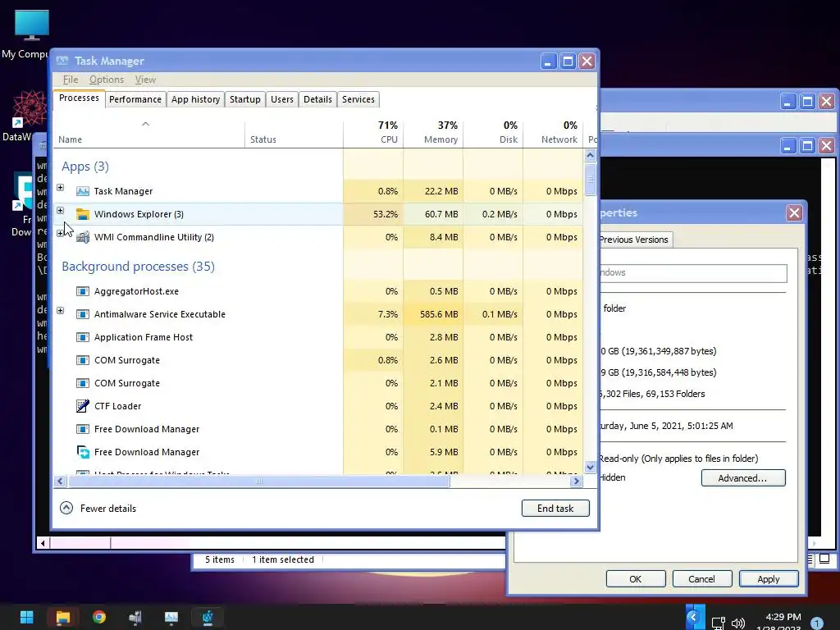Click the process list scroll down arrow
Image resolution: width=840 pixels, height=630 pixels.
(x=591, y=467)
